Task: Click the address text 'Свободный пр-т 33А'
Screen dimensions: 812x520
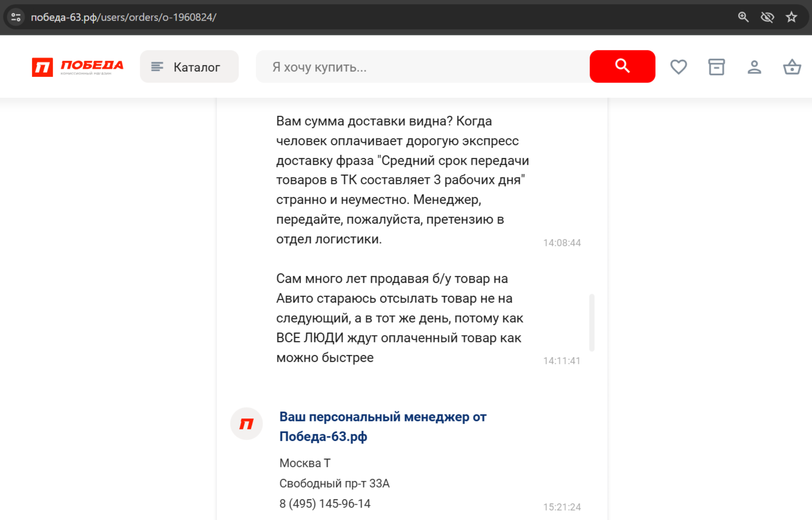Action: [334, 483]
